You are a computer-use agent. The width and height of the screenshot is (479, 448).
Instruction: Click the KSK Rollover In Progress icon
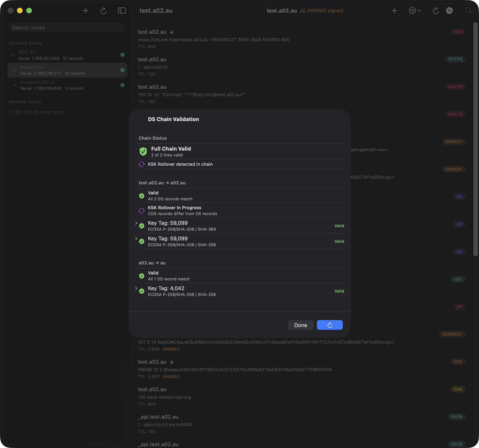(142, 211)
